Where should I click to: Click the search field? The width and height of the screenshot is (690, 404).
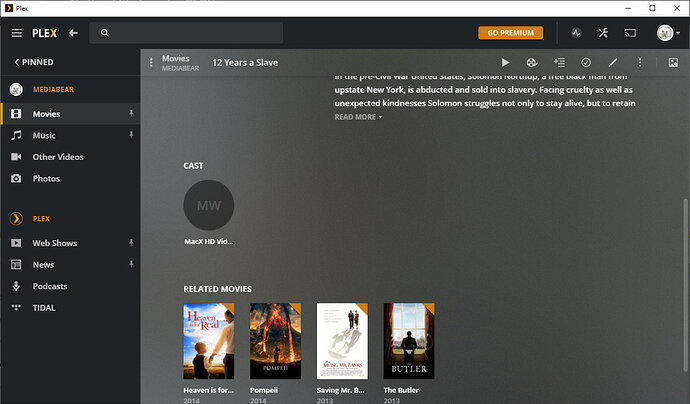point(186,33)
